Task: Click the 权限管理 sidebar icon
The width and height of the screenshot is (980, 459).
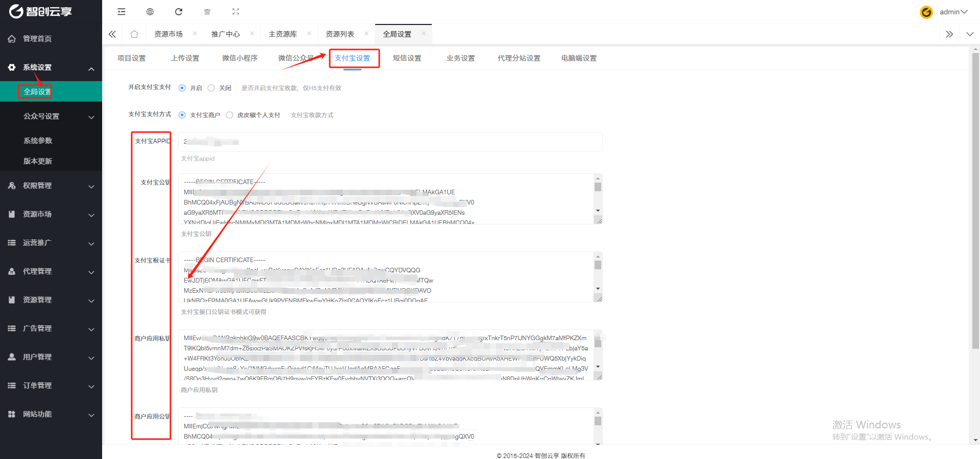Action: pyautogui.click(x=12, y=186)
